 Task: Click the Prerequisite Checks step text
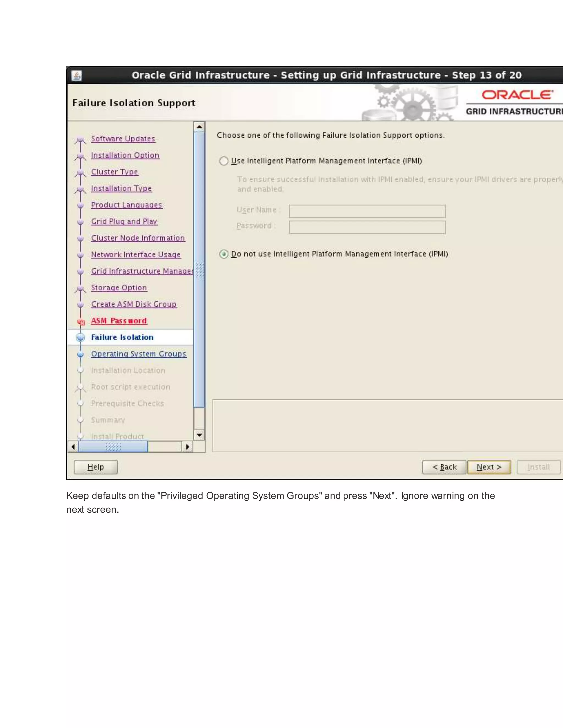tap(127, 404)
